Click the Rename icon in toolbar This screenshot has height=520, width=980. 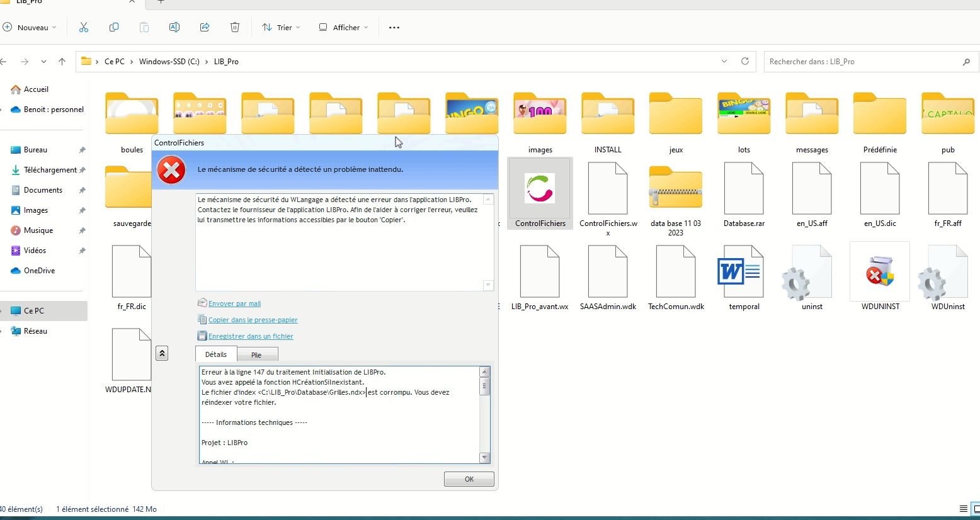click(x=174, y=27)
